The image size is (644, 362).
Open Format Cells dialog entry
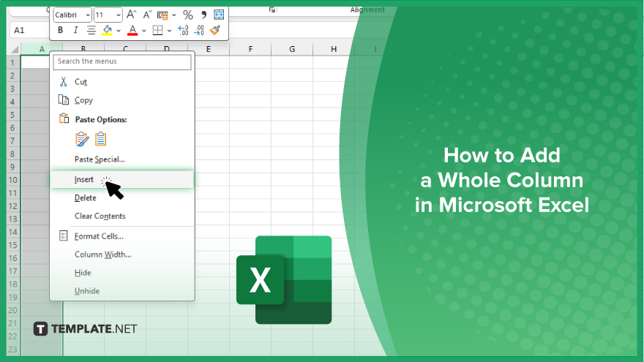click(x=99, y=236)
